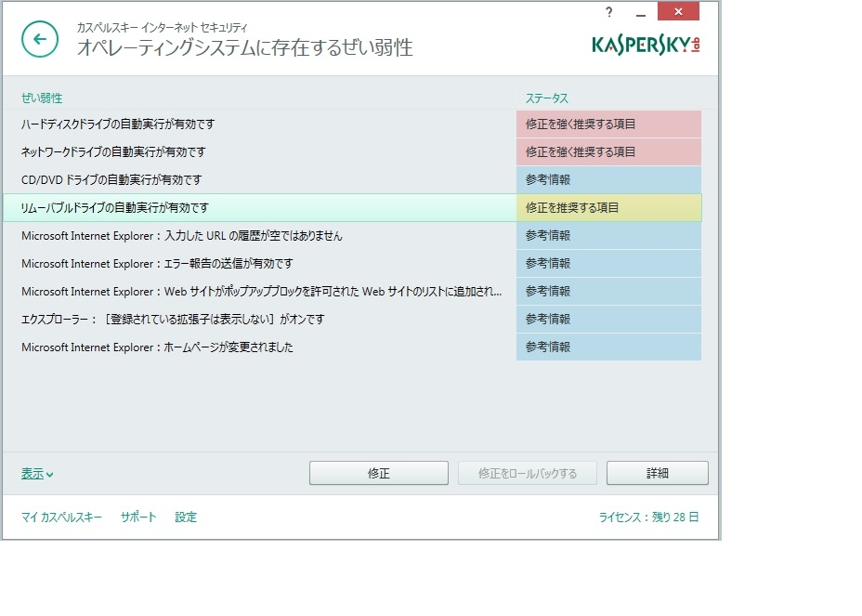This screenshot has height=616, width=862.
Task: Close the Kaspersky window
Action: coord(678,11)
